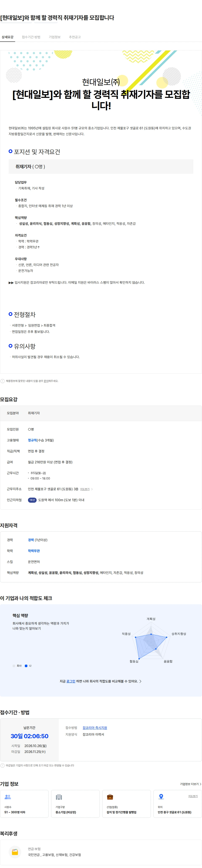
Task: Click the info icon beside 마감일 notice
Action: [2, 766]
